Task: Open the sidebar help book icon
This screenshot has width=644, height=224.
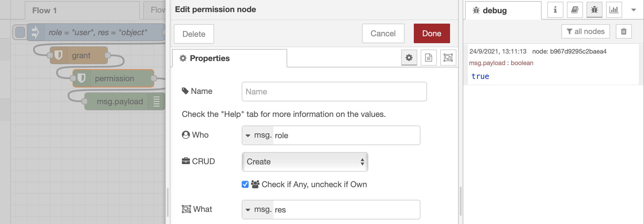Action: point(575,10)
